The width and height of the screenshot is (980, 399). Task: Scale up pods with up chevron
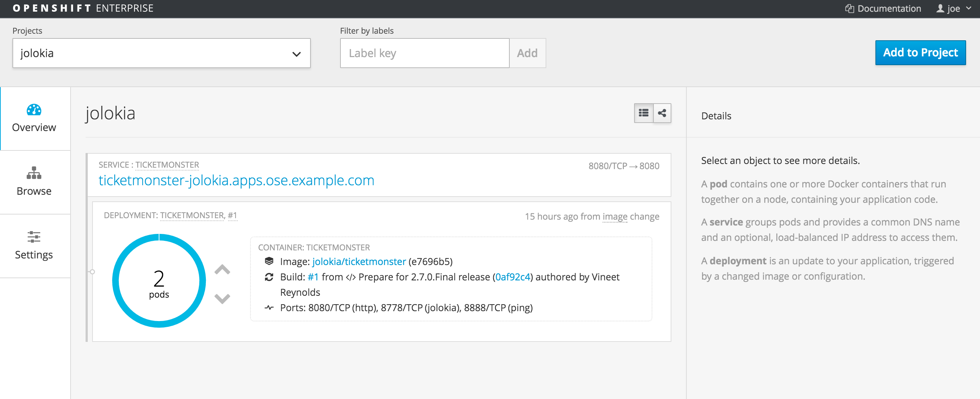[x=222, y=269]
